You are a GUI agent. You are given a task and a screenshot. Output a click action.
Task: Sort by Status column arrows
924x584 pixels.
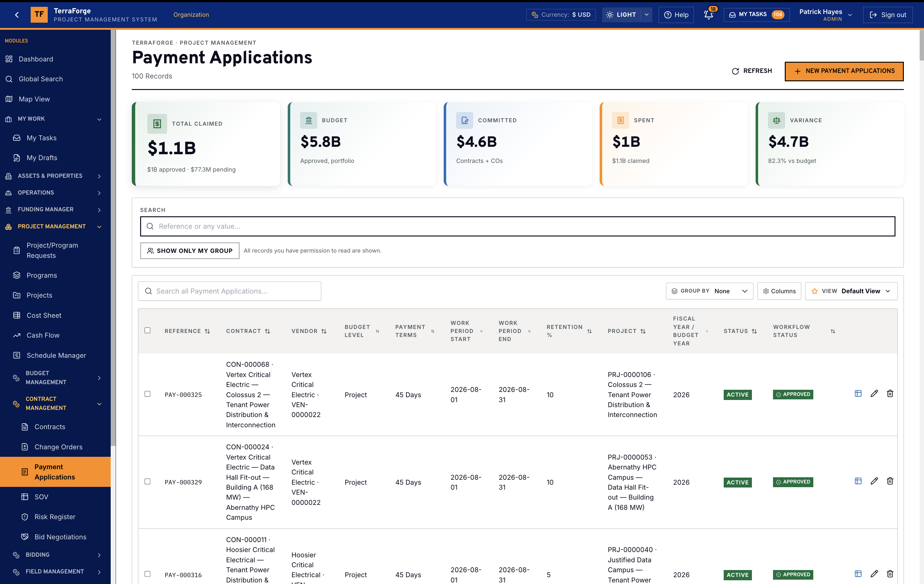(754, 331)
